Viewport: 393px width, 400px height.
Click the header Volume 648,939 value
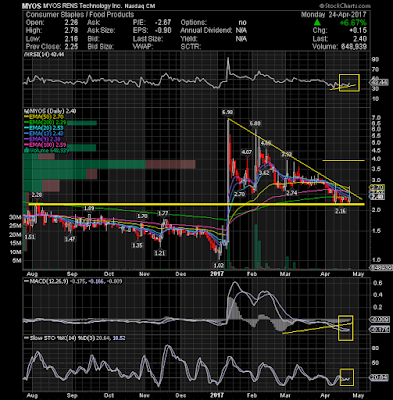pos(354,47)
